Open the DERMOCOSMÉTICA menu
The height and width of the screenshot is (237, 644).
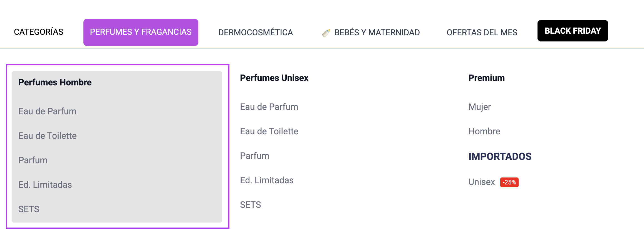[256, 33]
